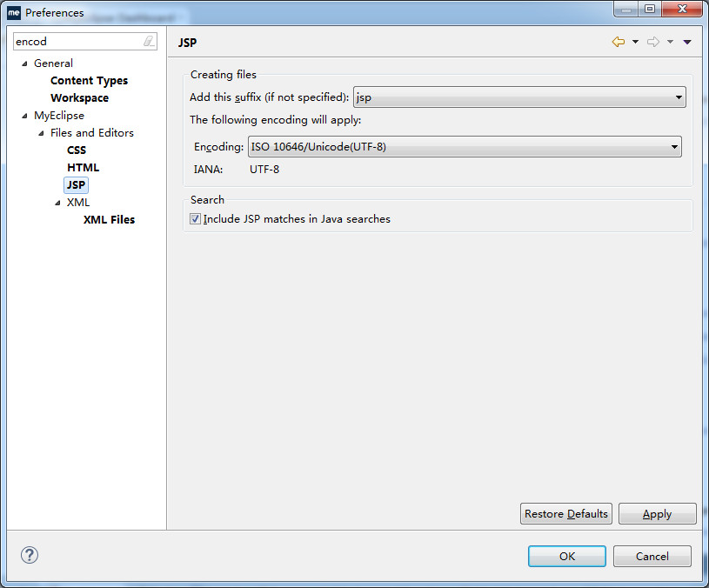Open the Encoding combo box
Viewport: 709px width, 588px height.
pyautogui.click(x=674, y=147)
